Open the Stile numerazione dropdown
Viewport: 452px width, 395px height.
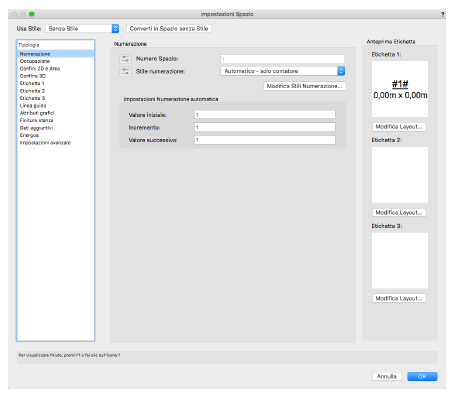point(283,71)
